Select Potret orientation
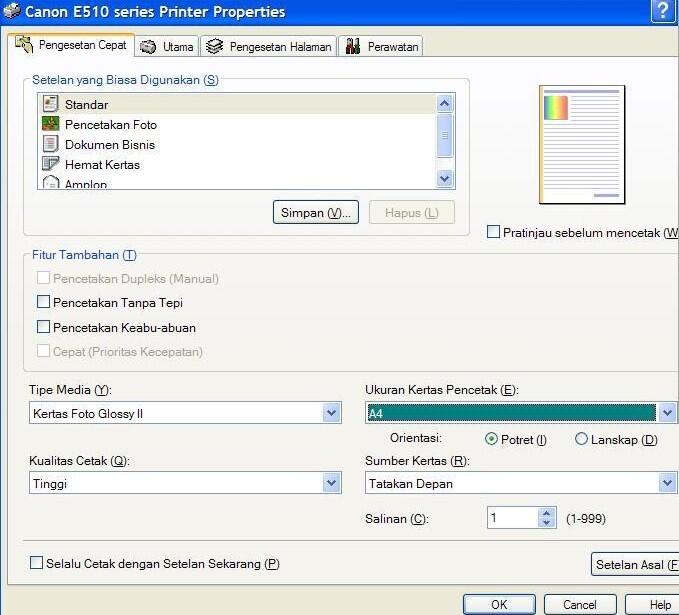 pos(491,439)
